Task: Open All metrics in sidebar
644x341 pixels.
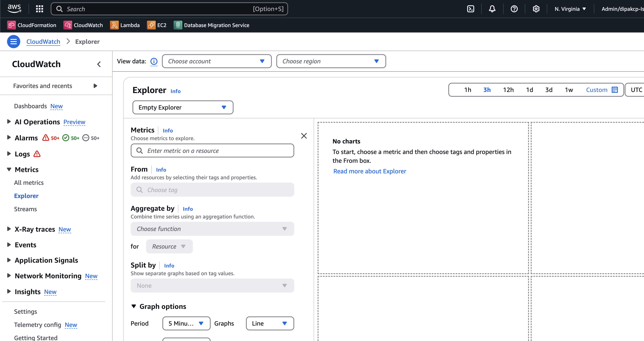Action: coord(29,183)
